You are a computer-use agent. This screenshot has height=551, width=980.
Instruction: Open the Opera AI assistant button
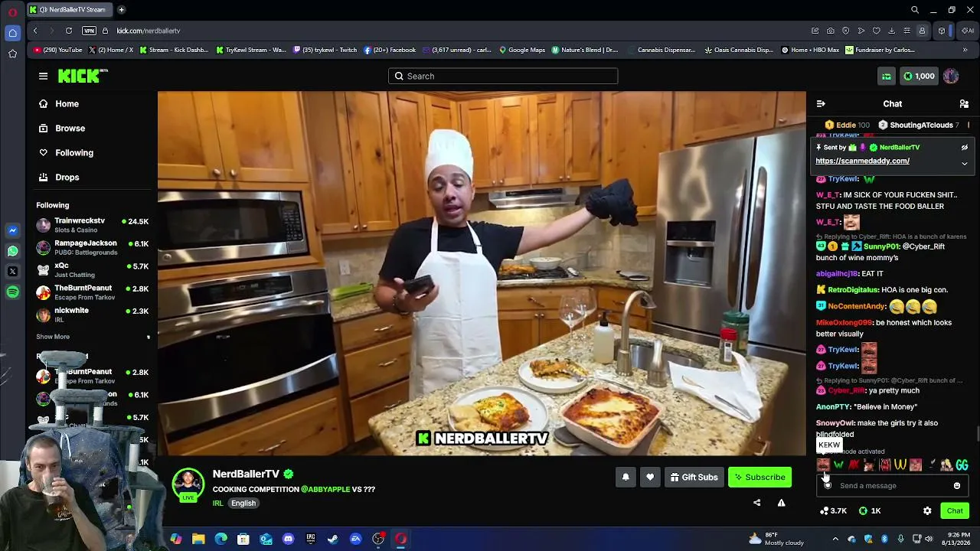[968, 31]
